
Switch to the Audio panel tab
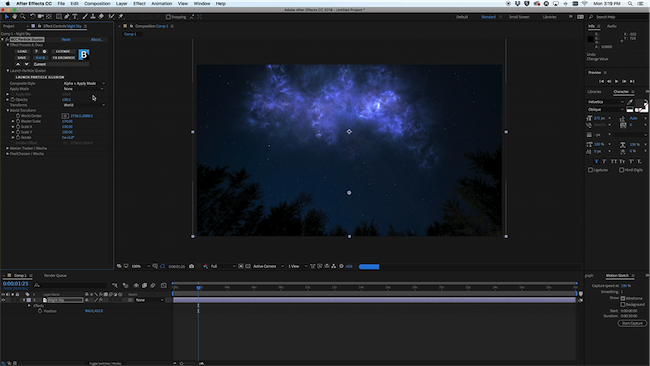coord(611,26)
